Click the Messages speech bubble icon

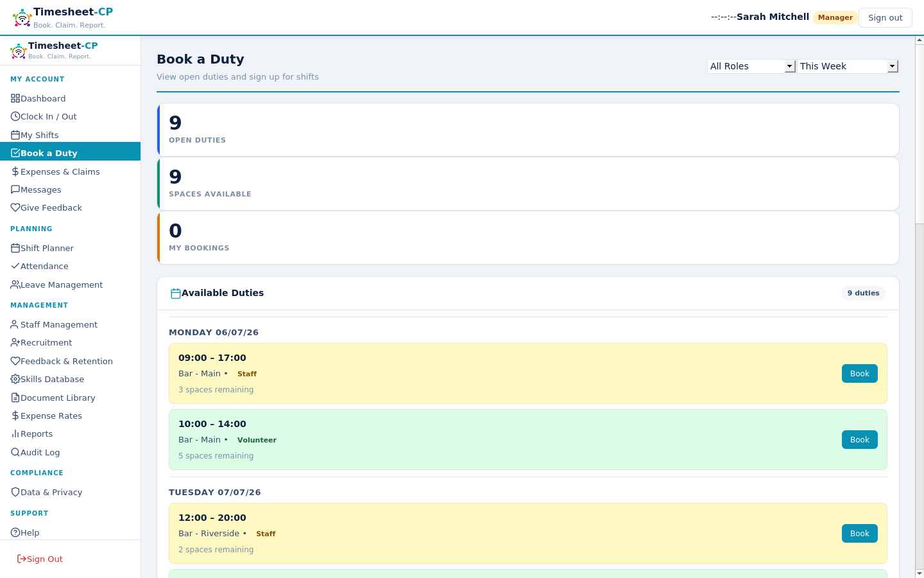[15, 189]
